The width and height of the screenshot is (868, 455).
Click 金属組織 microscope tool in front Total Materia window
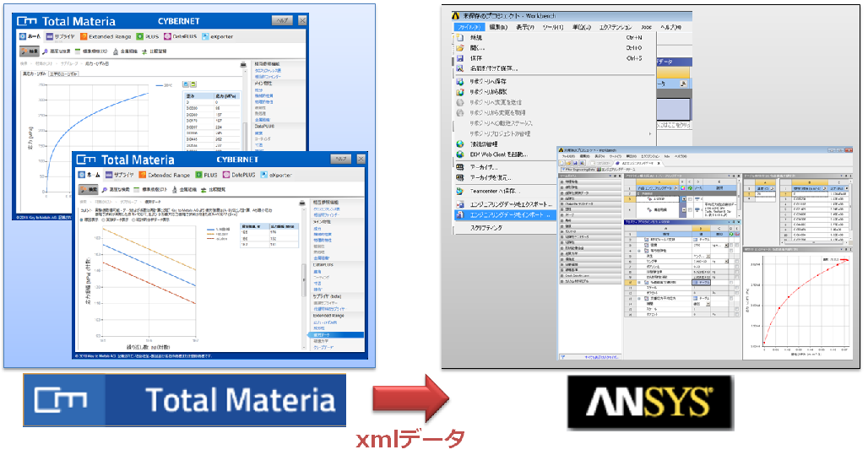click(184, 189)
